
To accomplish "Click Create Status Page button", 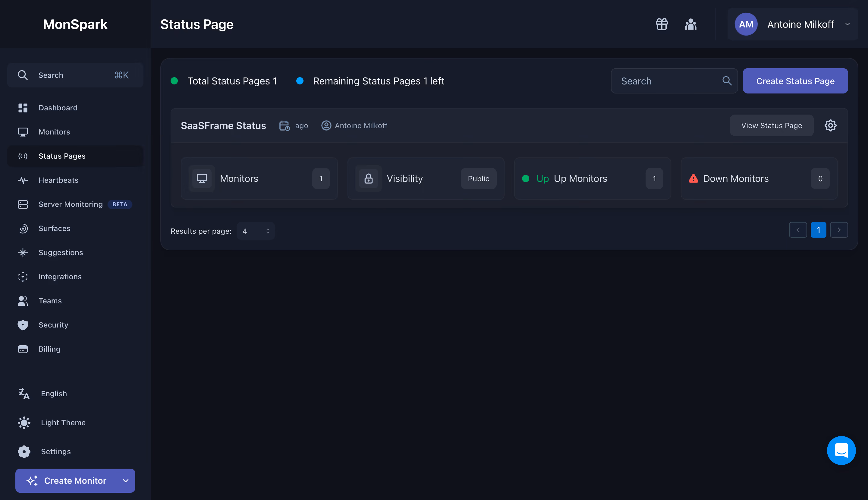I will coord(795,81).
